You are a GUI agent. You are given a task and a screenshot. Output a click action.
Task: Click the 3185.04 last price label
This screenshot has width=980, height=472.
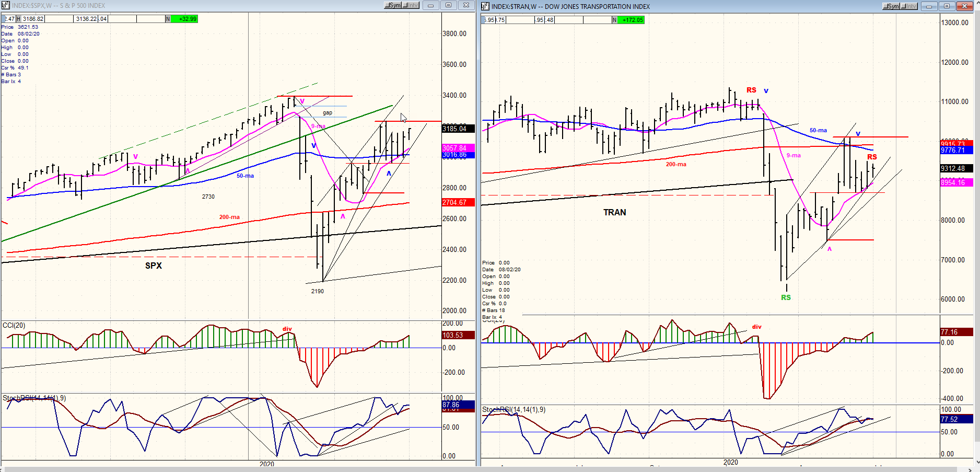tap(458, 129)
